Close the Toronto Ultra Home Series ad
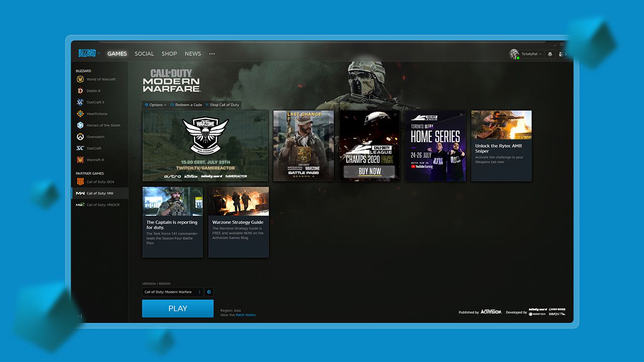Viewport: 644px width, 362px height. click(x=461, y=114)
